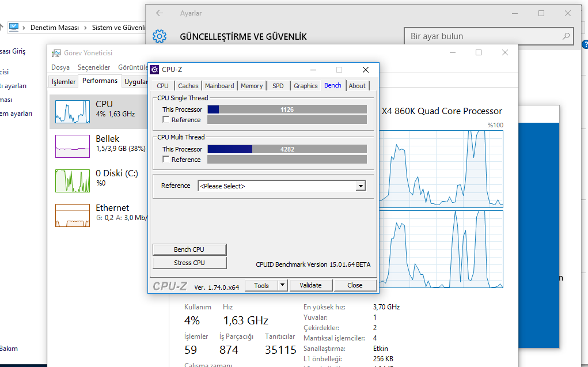Select the Bellek memory graph thumbnail
Image resolution: width=588 pixels, height=367 pixels.
73,146
